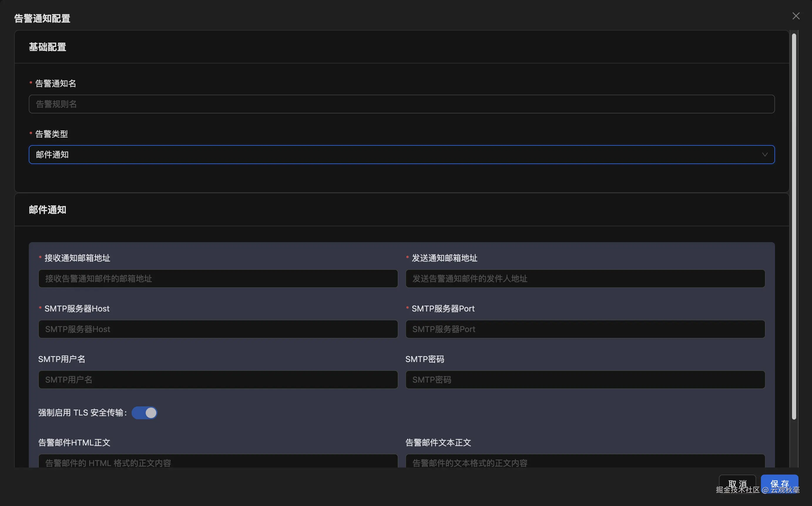
Task: Click the SMTP密码 input field
Action: pyautogui.click(x=585, y=380)
